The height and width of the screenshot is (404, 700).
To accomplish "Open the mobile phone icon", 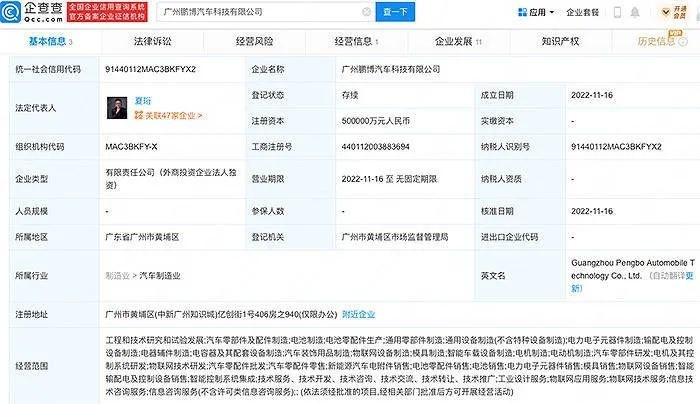I will [617, 12].
